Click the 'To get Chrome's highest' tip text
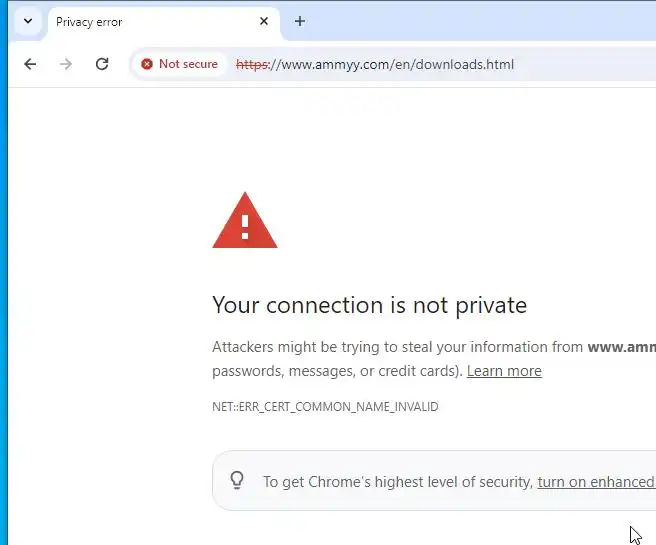 (x=397, y=482)
